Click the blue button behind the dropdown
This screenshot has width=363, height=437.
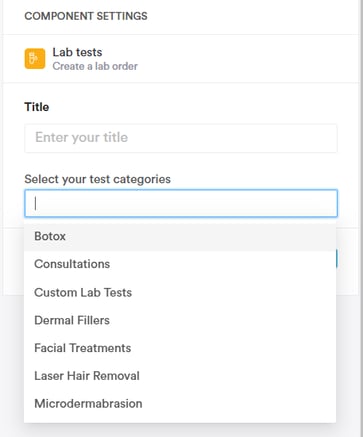coord(337,259)
